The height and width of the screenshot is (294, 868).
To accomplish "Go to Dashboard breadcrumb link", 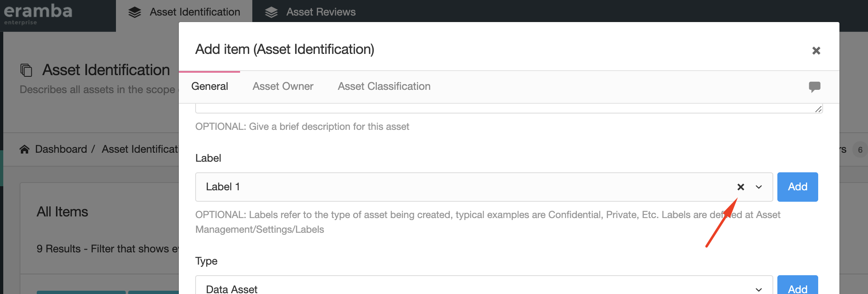I will tap(61, 149).
